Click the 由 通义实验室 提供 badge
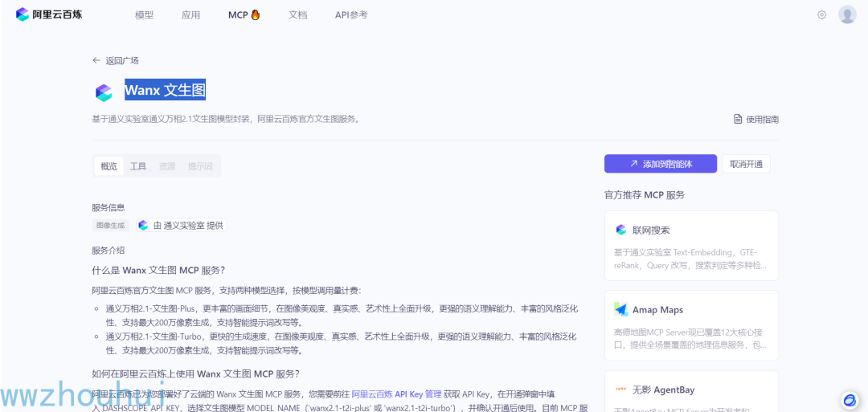Viewport: 868px width, 412px height. [x=181, y=225]
